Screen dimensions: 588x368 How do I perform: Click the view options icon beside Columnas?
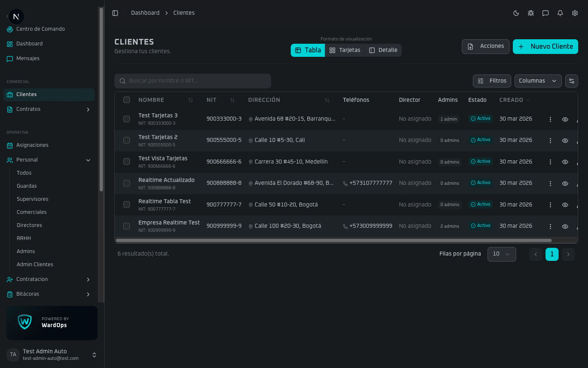pos(572,81)
